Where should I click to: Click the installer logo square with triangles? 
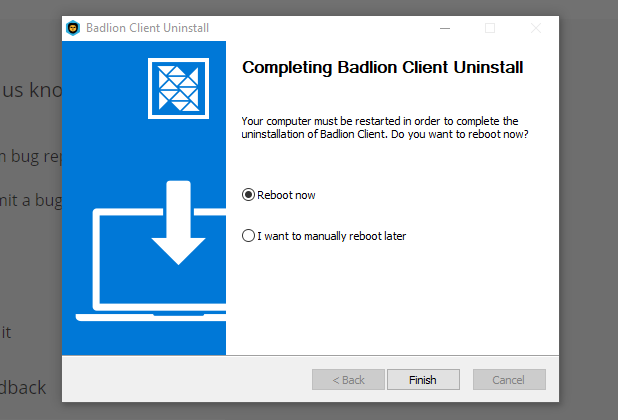point(179,88)
